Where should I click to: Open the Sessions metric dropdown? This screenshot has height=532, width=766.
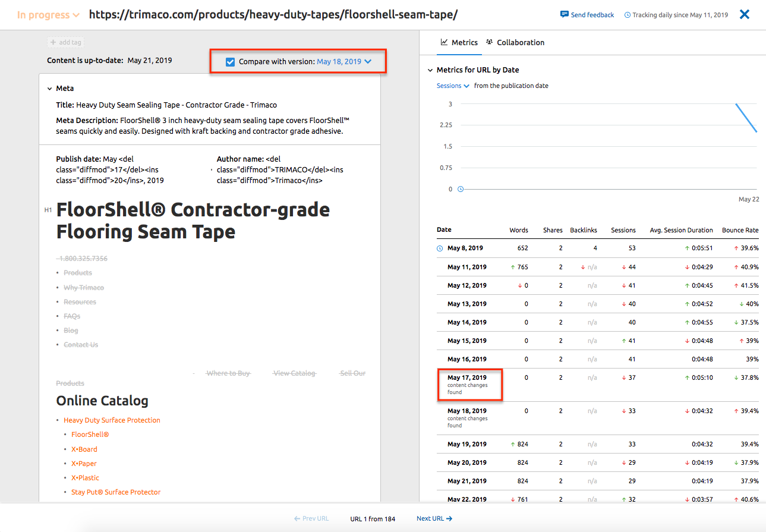coord(453,86)
